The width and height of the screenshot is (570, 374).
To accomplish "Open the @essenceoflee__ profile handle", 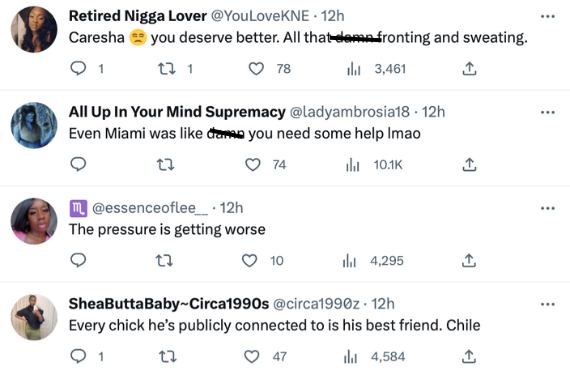I will coord(150,208).
